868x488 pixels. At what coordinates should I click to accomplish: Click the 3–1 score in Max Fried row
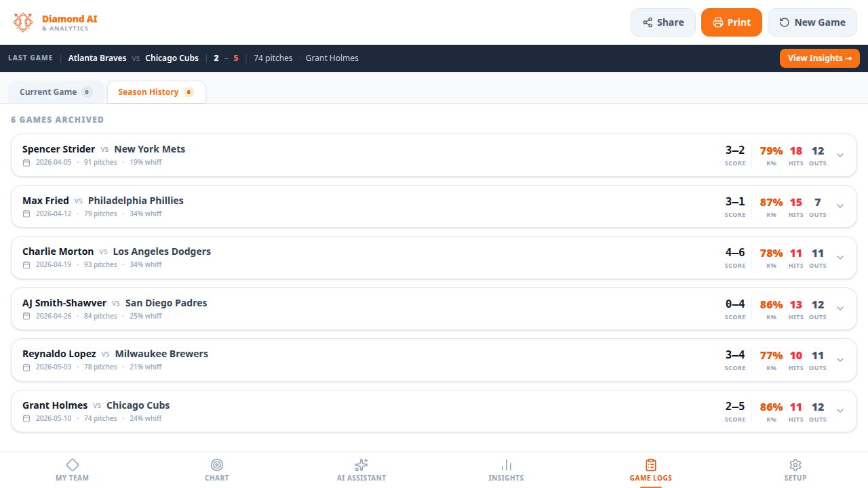735,201
